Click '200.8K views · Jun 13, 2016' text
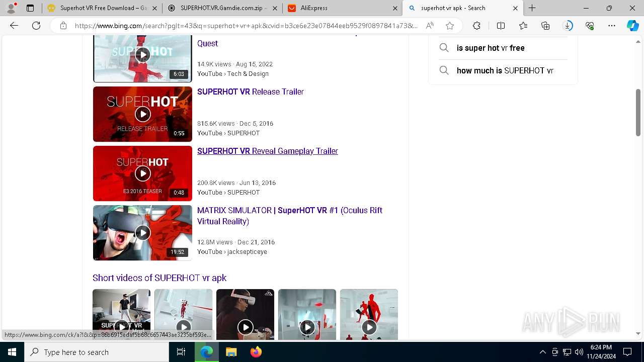 point(236,183)
